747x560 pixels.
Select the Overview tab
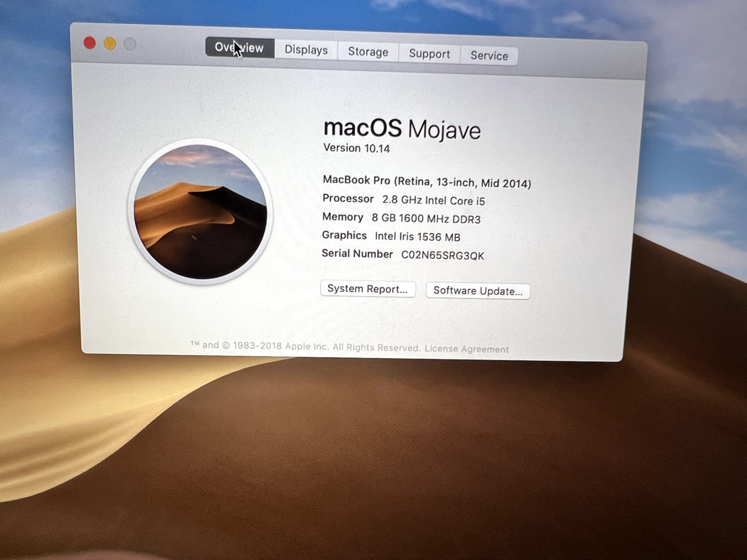[240, 48]
